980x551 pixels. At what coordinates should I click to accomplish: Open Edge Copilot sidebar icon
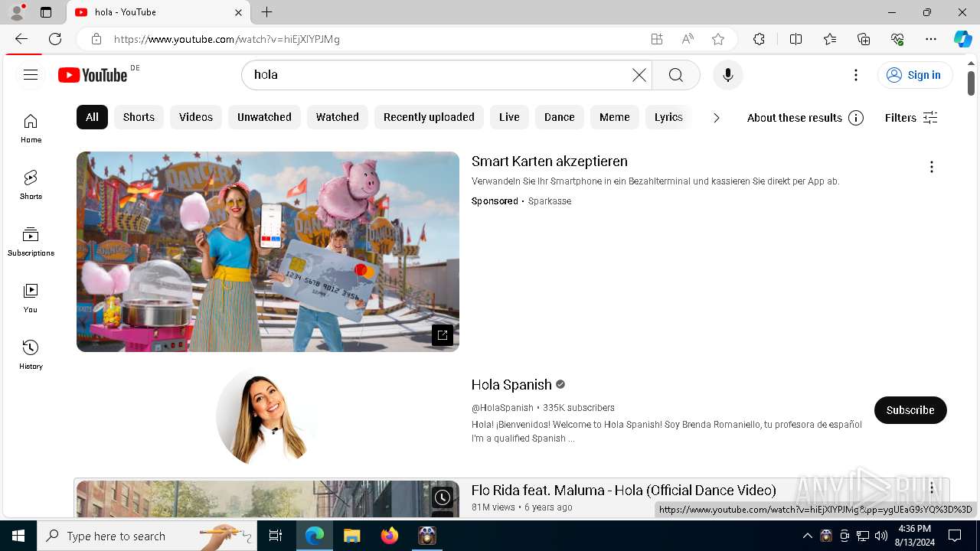[x=962, y=39]
